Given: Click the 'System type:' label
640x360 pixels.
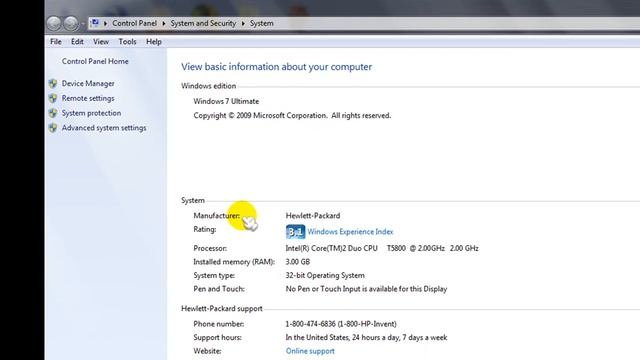Looking at the screenshot, I should tap(214, 276).
